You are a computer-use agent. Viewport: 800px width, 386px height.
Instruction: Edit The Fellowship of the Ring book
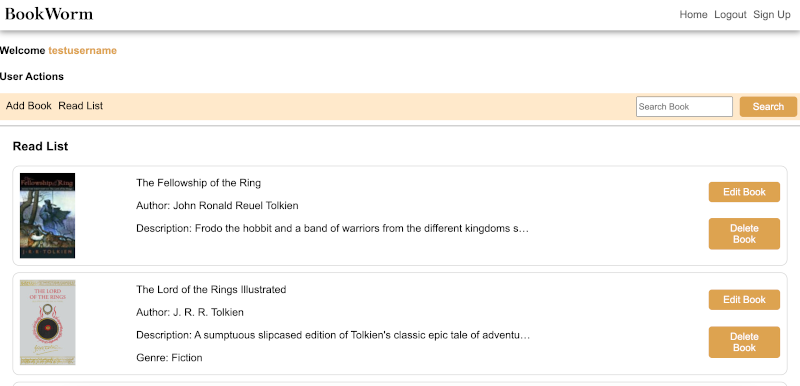pos(744,192)
